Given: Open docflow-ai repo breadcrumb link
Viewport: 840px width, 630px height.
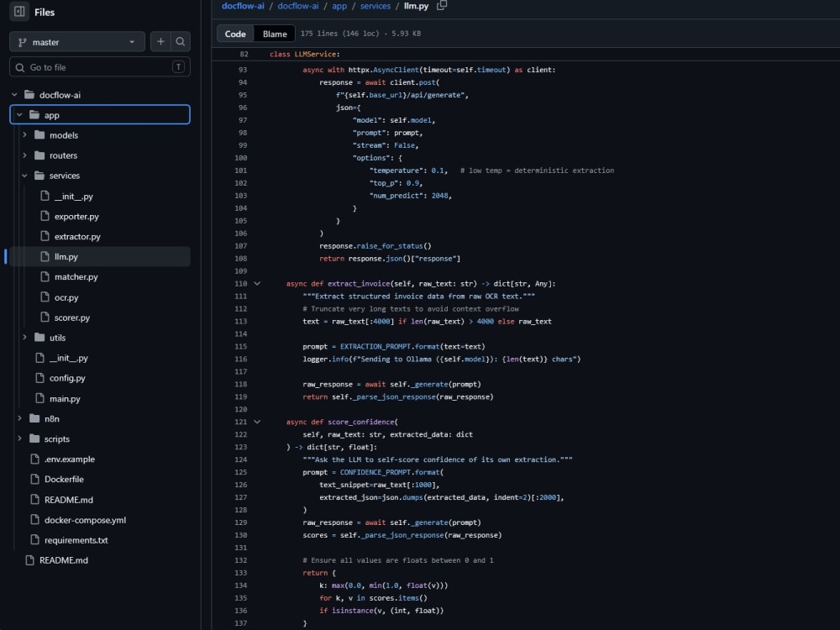Looking at the screenshot, I should click(243, 6).
